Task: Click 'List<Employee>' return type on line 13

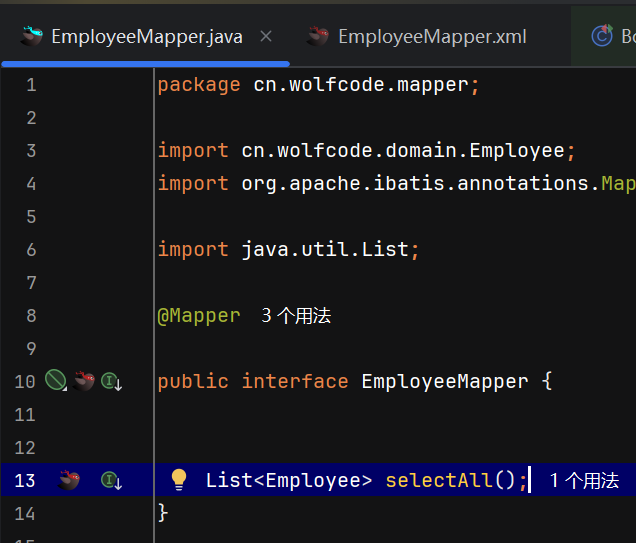Action: click(x=289, y=481)
